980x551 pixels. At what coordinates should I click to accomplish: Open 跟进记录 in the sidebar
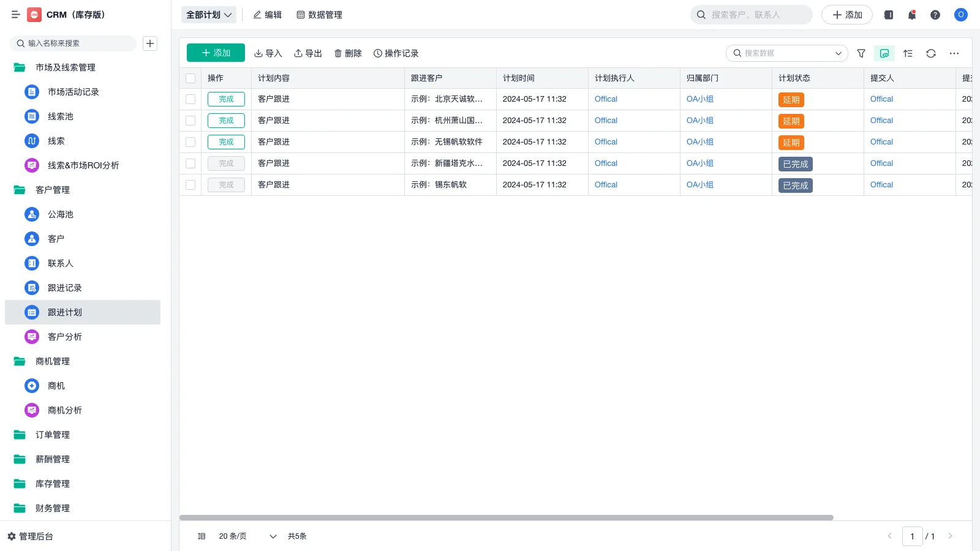[65, 288]
